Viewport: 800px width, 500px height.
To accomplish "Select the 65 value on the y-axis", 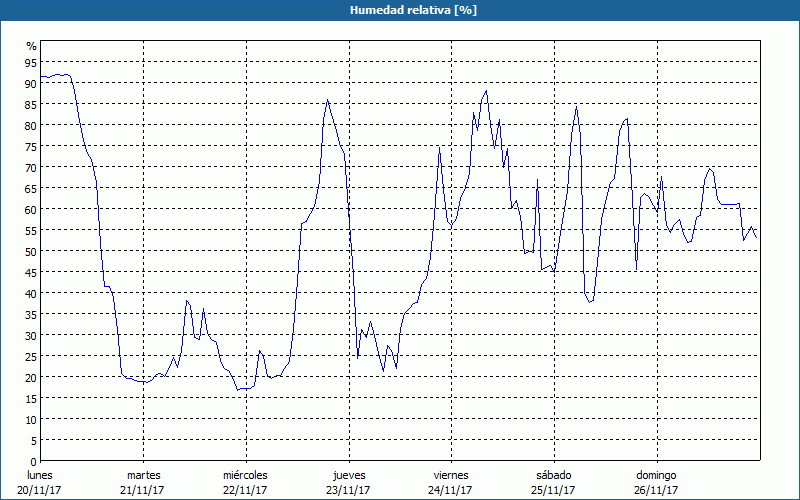I will pyautogui.click(x=31, y=189).
